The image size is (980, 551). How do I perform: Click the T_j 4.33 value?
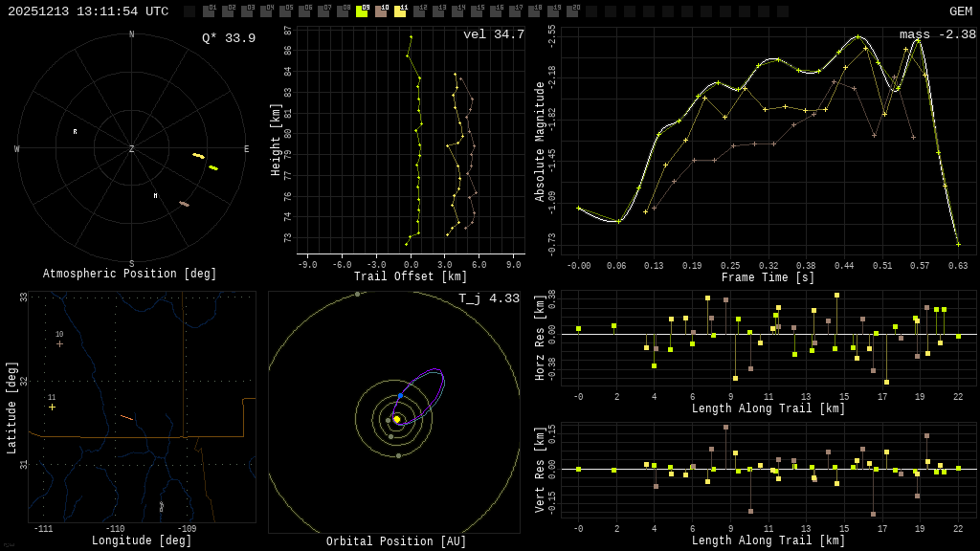pos(488,298)
